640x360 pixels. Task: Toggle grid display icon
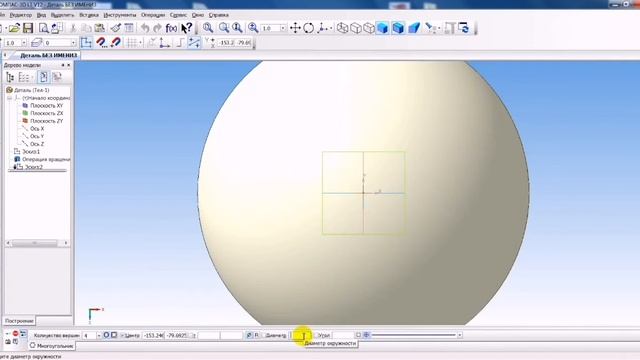pyautogui.click(x=131, y=42)
